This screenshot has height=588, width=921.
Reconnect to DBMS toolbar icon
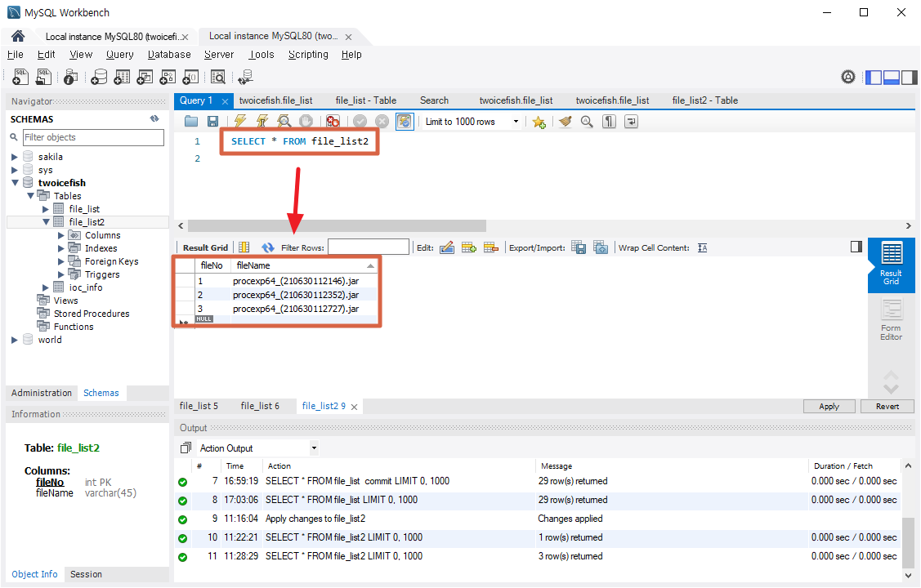245,77
